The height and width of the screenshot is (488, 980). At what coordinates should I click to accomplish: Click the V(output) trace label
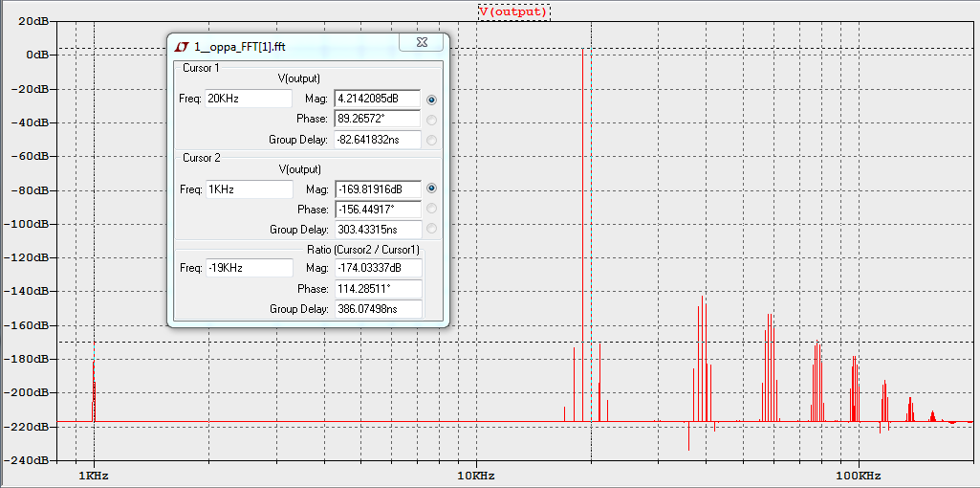(513, 11)
